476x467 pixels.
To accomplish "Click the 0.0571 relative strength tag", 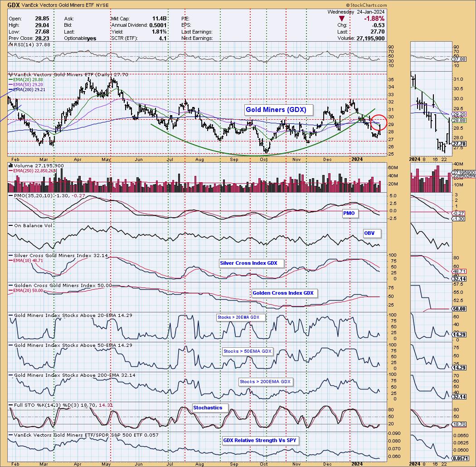I will click(460, 458).
